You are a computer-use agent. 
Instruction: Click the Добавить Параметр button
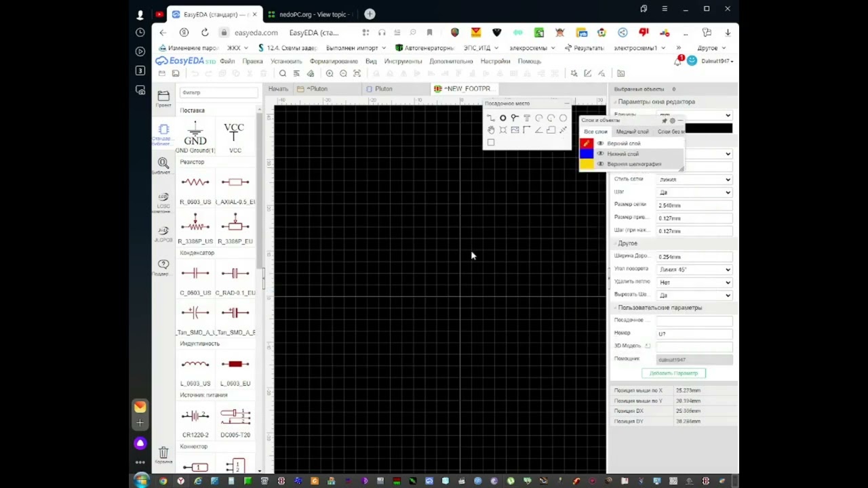click(673, 373)
